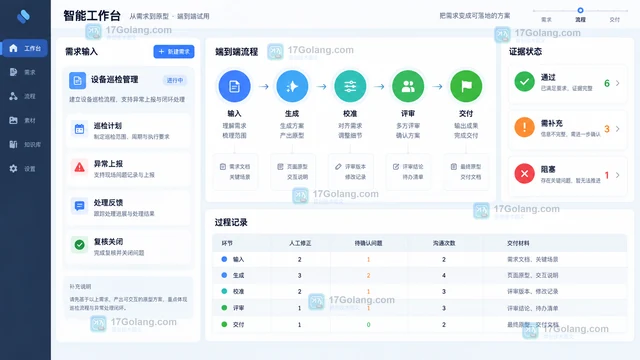Click the orange exclamation icon for 需补充
The width and height of the screenshot is (640, 360).
click(x=524, y=127)
